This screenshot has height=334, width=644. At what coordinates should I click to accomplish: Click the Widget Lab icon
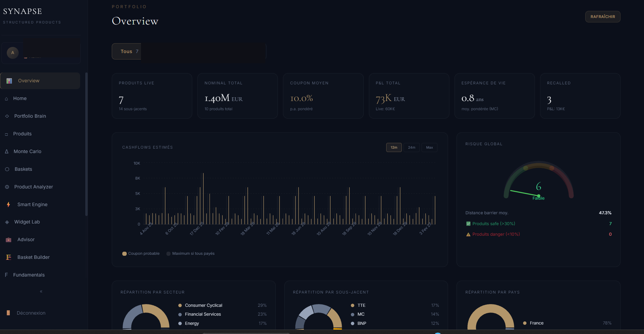(x=7, y=222)
